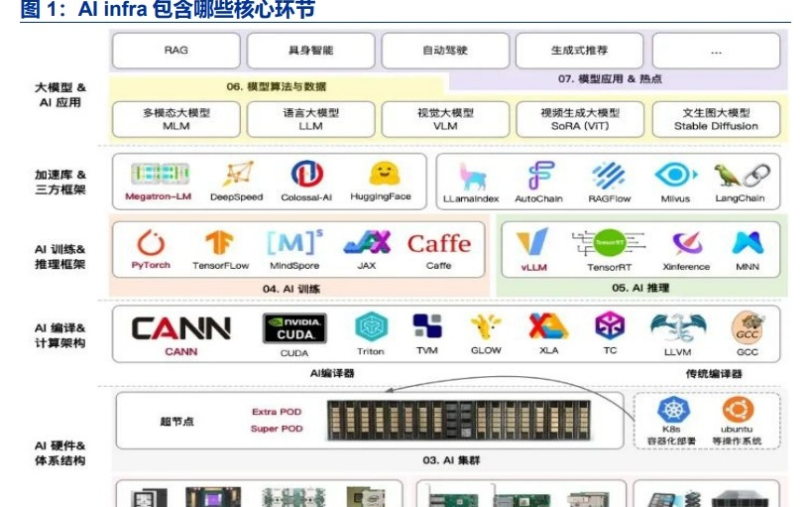The height and width of the screenshot is (507, 812).
Task: Click the Caffe red wordmark logo
Action: click(439, 244)
